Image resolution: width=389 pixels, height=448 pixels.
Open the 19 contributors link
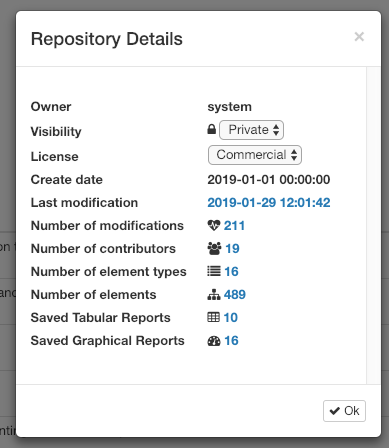click(232, 248)
